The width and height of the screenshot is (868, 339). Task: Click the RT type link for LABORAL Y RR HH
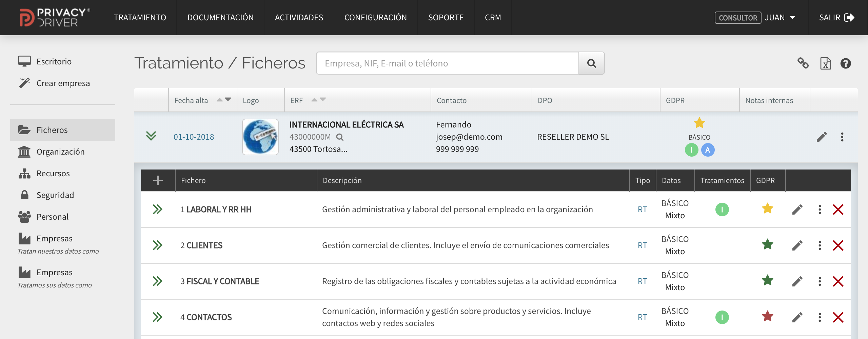point(642,210)
